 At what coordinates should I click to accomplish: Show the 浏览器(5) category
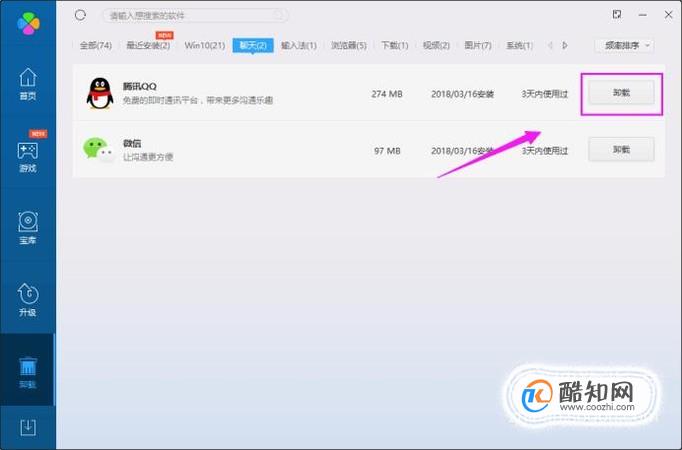pos(349,46)
